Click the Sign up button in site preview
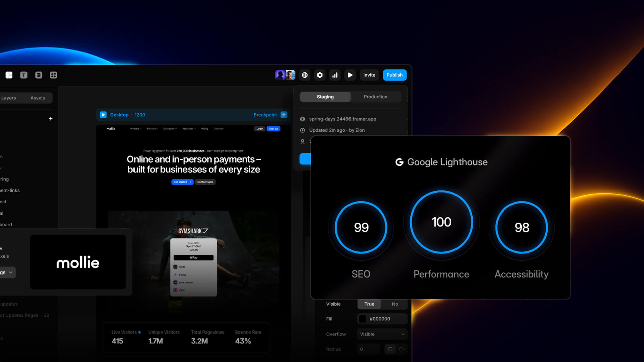Image resolution: width=644 pixels, height=362 pixels. pos(273,129)
